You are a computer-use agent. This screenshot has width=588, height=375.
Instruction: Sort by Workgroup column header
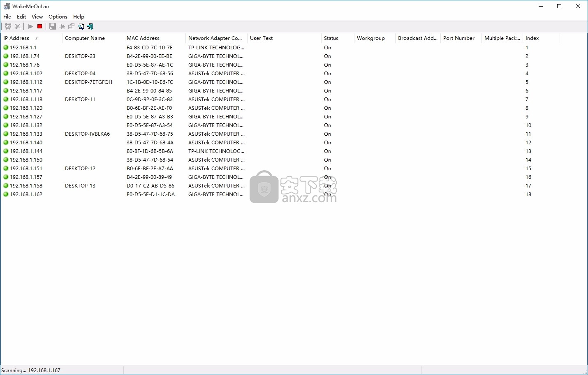pyautogui.click(x=375, y=38)
